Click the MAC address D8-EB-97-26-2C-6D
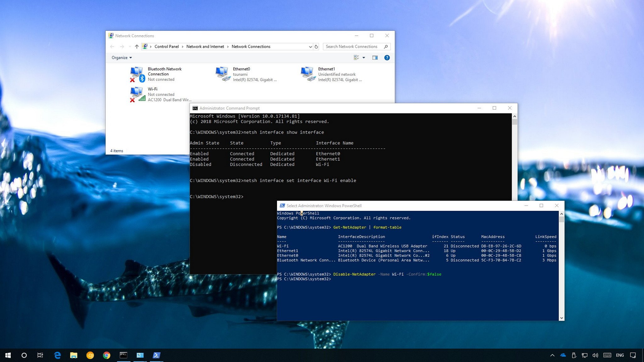The width and height of the screenshot is (644, 362). (501, 246)
